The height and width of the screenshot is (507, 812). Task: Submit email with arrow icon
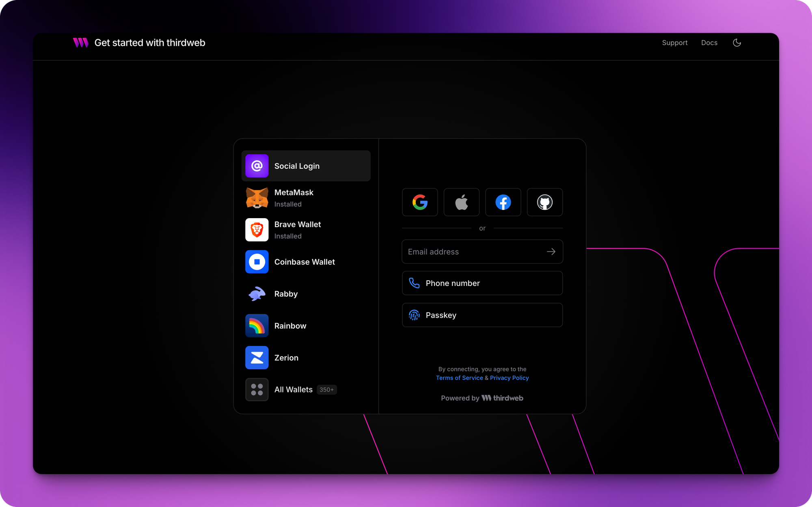point(551,251)
